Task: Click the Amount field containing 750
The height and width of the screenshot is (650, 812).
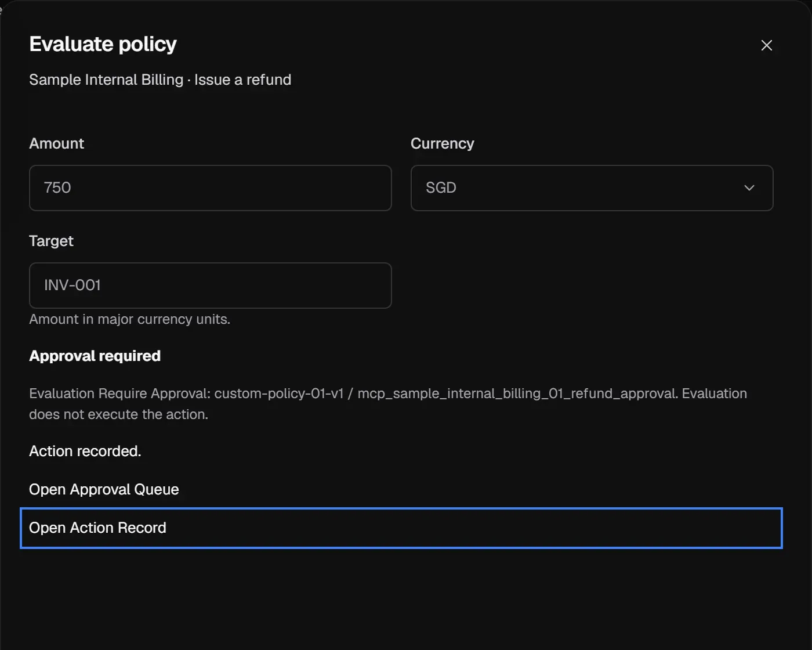Action: point(210,188)
